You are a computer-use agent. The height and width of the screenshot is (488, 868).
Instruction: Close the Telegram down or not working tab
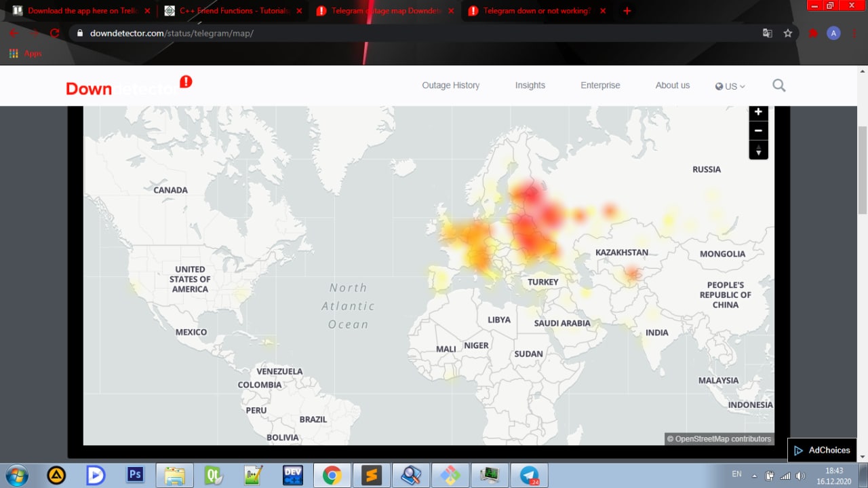603,11
